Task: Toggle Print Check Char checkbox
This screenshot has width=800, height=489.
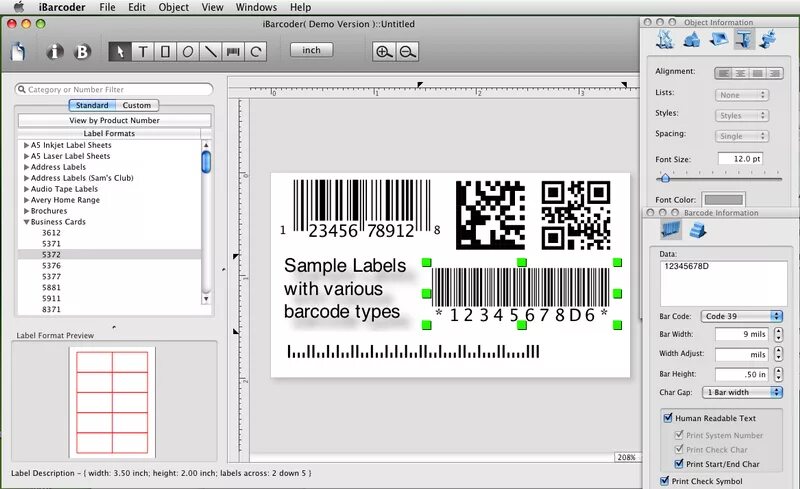Action: (679, 449)
